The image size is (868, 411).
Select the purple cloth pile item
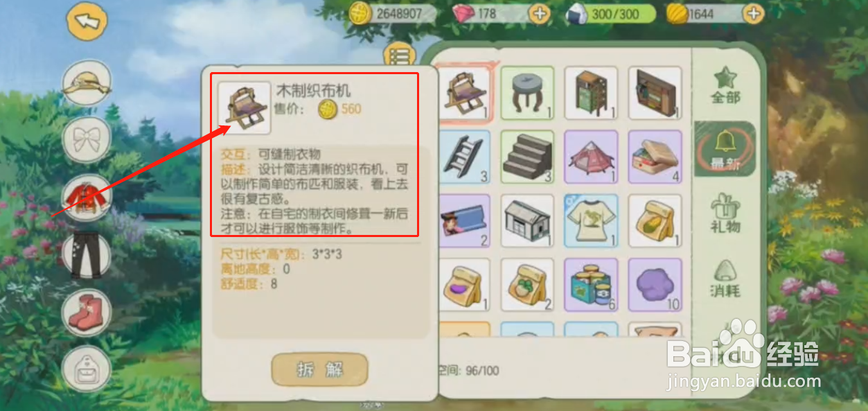[x=655, y=285]
